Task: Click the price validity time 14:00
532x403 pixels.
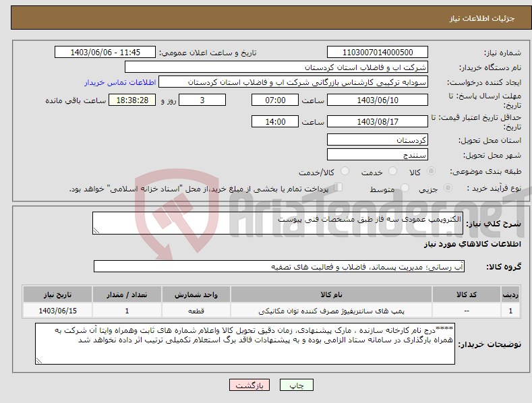Action: (275, 121)
